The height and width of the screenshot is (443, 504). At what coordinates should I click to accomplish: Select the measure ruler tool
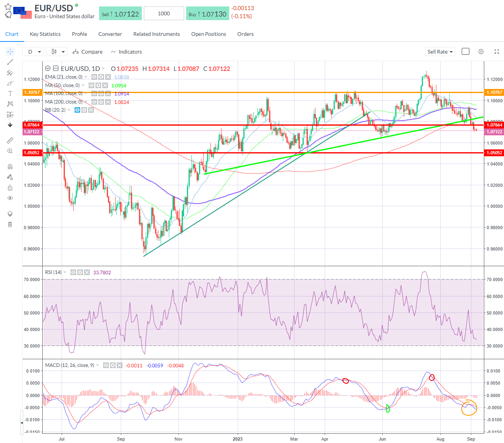10,140
